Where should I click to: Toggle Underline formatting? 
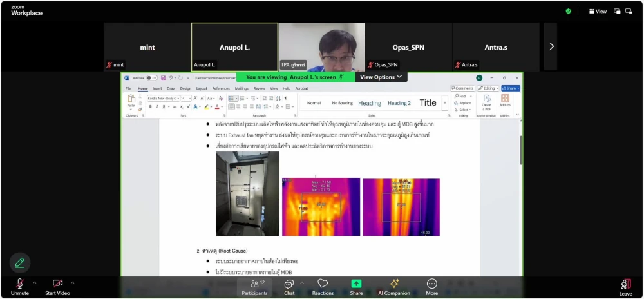pos(164,106)
